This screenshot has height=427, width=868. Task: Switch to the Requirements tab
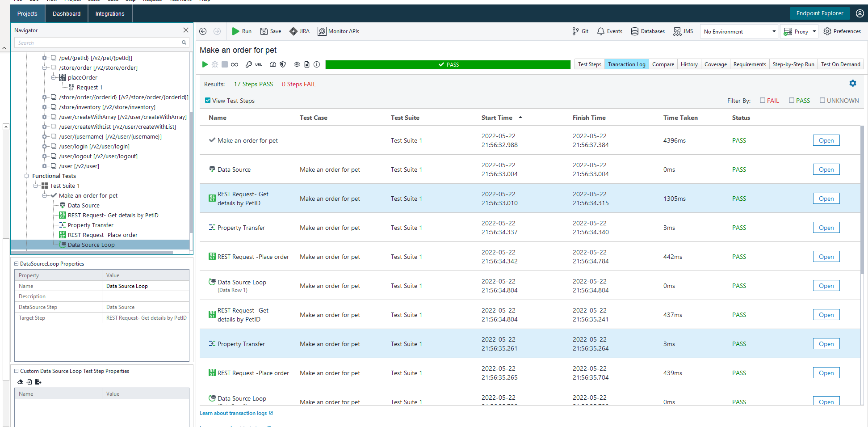pyautogui.click(x=750, y=64)
